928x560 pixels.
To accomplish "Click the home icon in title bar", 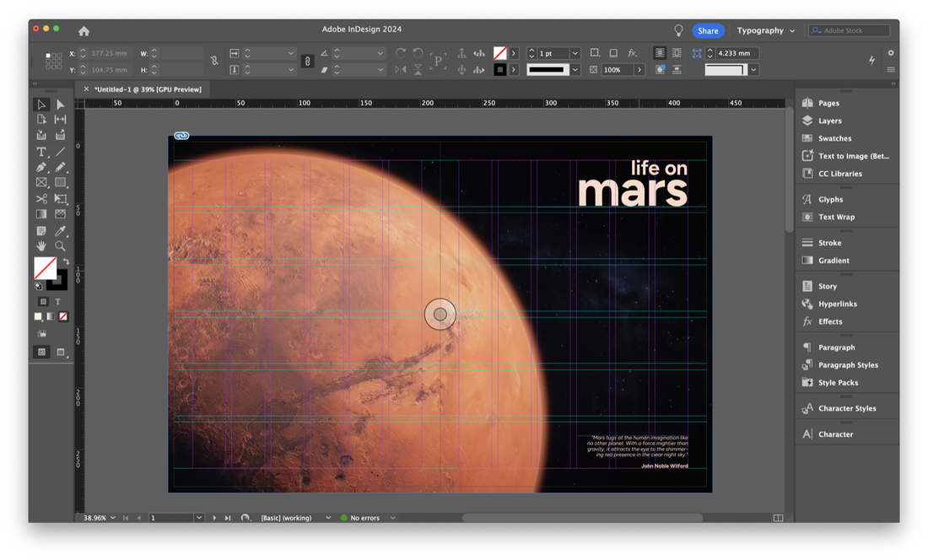I will coord(84,30).
